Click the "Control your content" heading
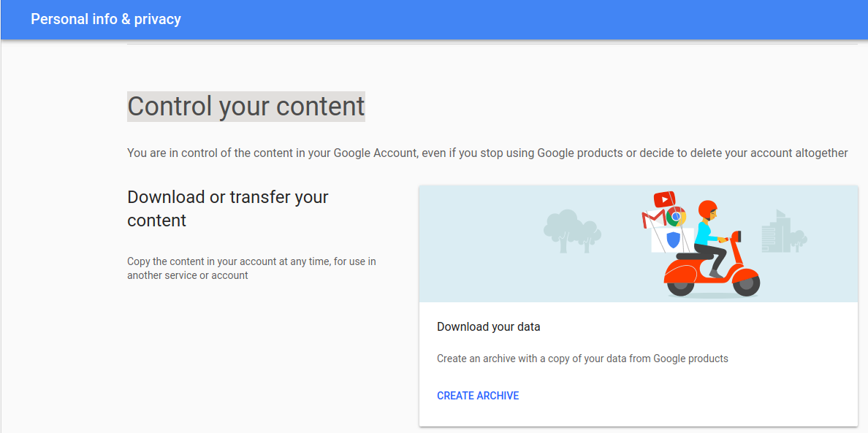The height and width of the screenshot is (433, 868). [246, 107]
